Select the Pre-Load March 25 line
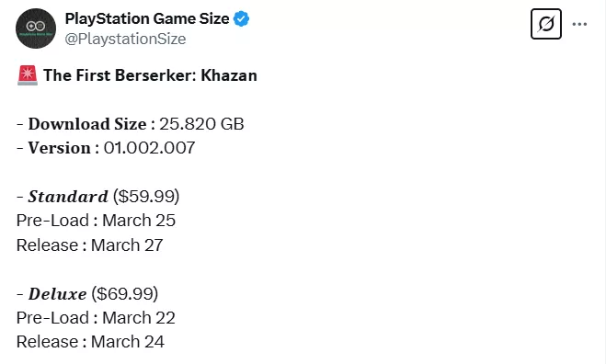606x364 pixels. pos(96,221)
